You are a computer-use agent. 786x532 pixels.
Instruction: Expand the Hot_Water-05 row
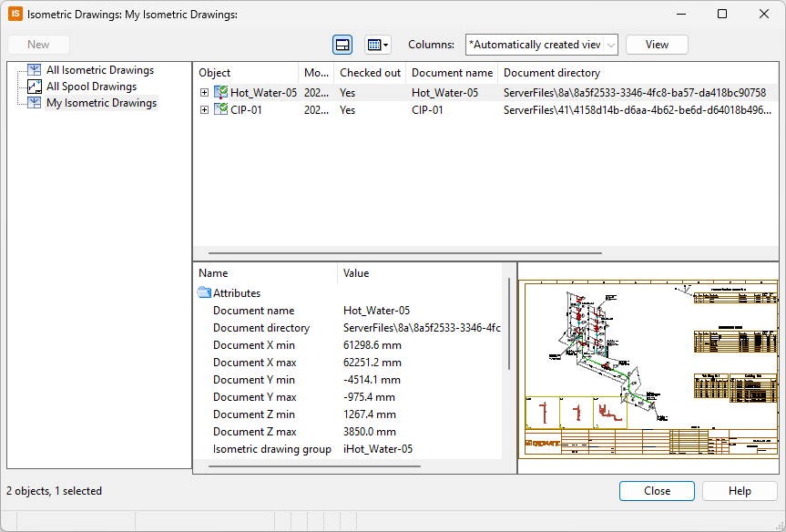205,93
